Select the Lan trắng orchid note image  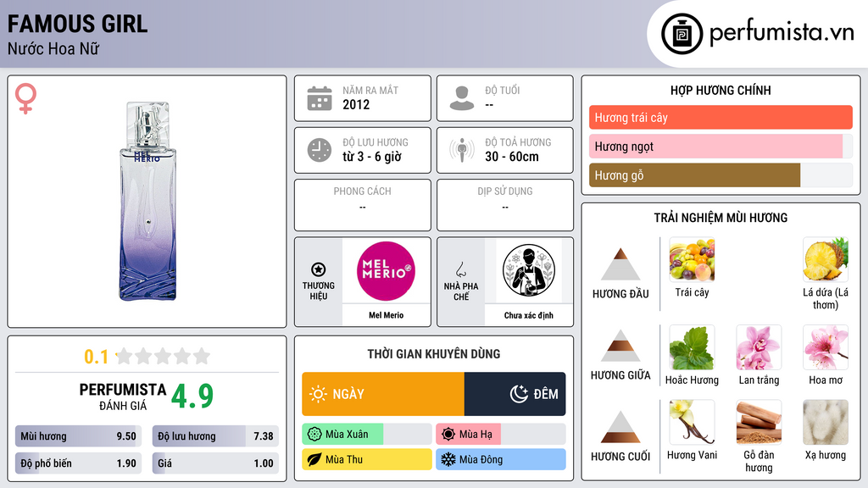(x=759, y=347)
